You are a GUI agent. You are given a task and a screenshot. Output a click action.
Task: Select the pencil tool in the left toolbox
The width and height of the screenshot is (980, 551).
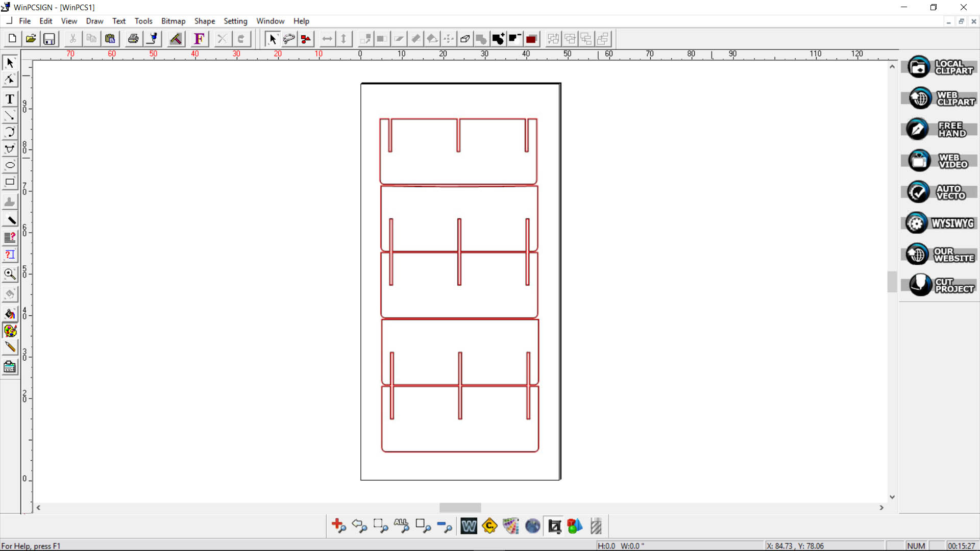pyautogui.click(x=10, y=347)
